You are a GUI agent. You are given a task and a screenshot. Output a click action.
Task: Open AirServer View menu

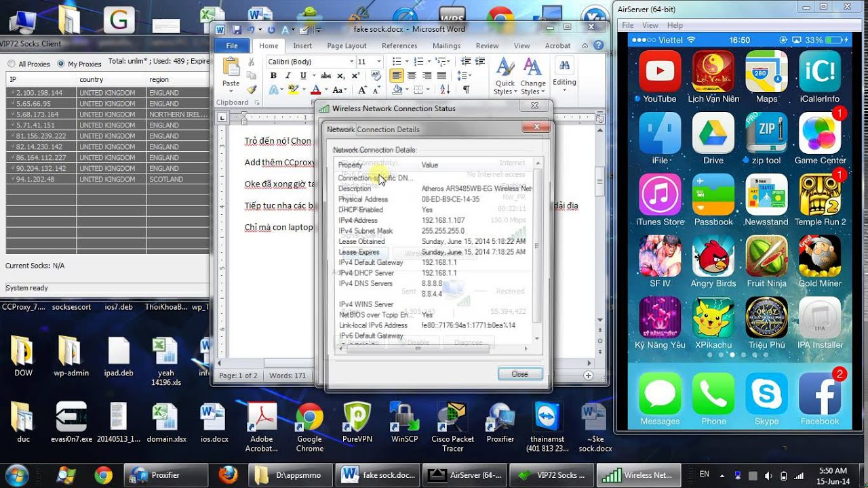(650, 25)
